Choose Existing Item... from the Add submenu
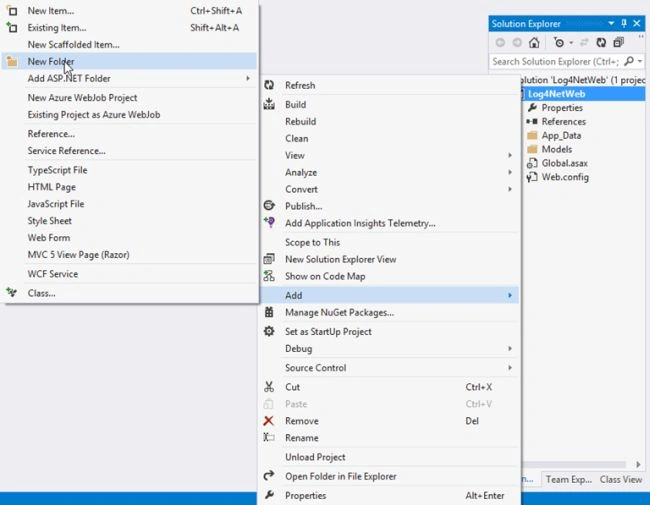This screenshot has width=650, height=505. [x=131, y=28]
